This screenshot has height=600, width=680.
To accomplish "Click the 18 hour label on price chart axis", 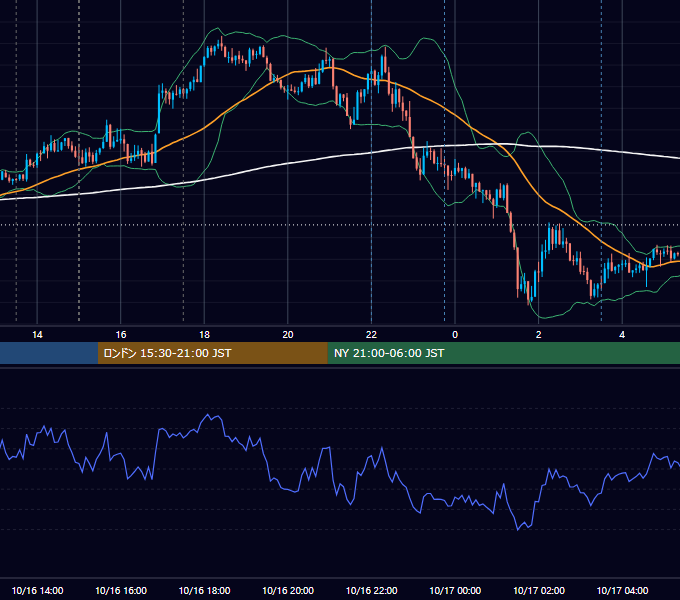I will [x=204, y=335].
